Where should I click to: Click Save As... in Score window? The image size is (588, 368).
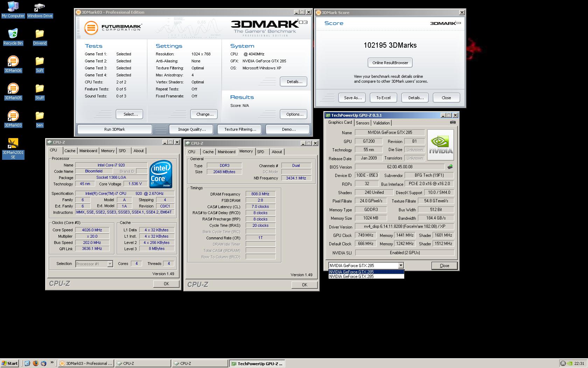click(352, 98)
